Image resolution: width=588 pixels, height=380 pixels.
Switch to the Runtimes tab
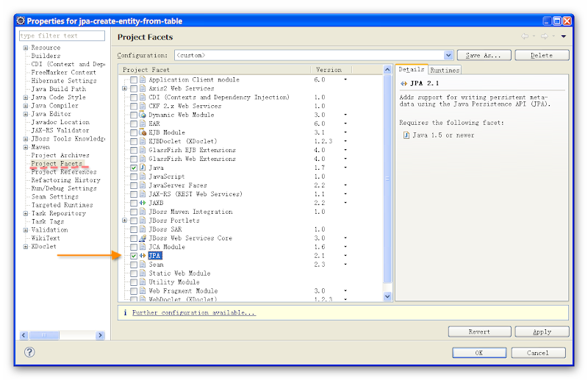pos(445,70)
